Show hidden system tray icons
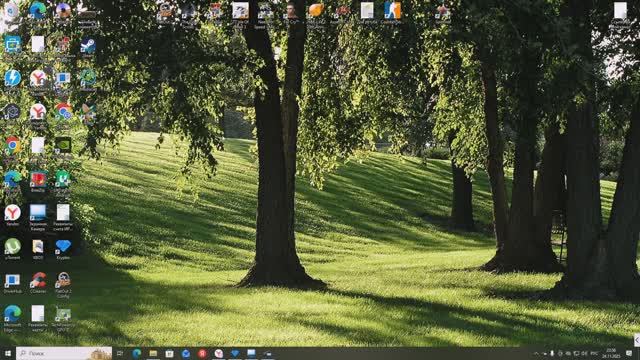 536,353
